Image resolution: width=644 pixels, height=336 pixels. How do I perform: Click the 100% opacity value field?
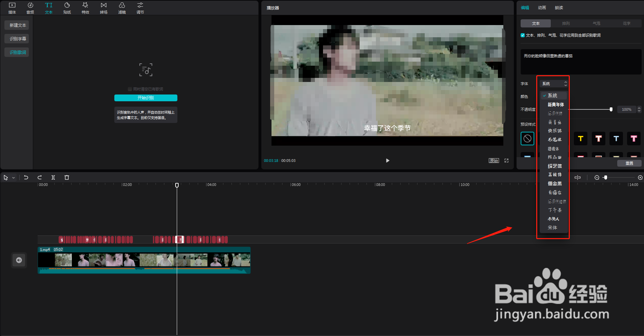pyautogui.click(x=627, y=109)
